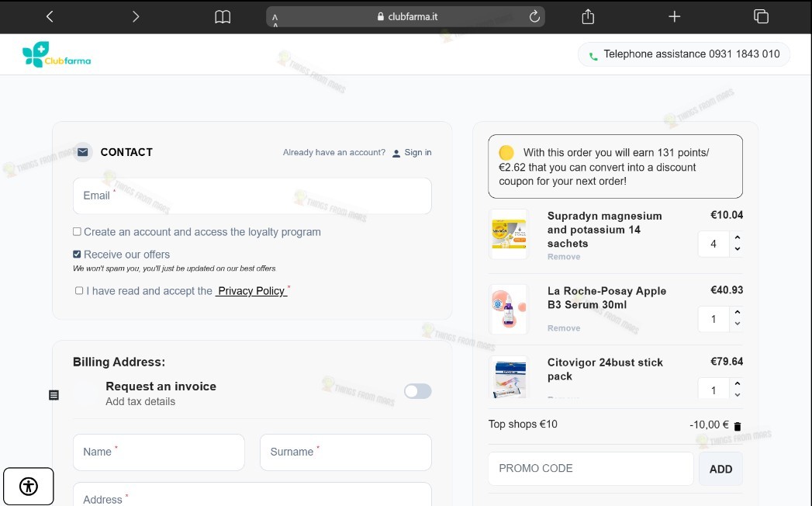Image resolution: width=812 pixels, height=506 pixels.
Task: Delete the Top shops €10 coupon with trash icon
Action: 738,426
